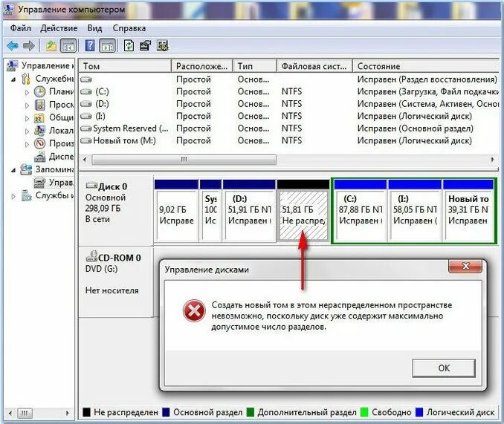Image resolution: width=504 pixels, height=424 pixels.
Task: Close the Управление дисками error dialog
Action: (465, 266)
